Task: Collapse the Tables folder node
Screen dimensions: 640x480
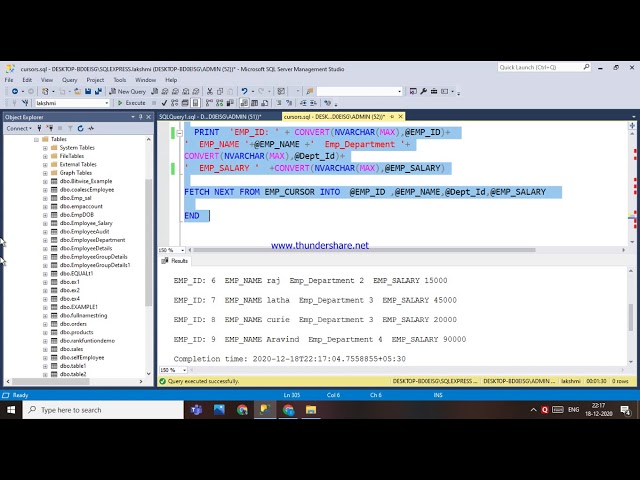Action: tap(36, 139)
